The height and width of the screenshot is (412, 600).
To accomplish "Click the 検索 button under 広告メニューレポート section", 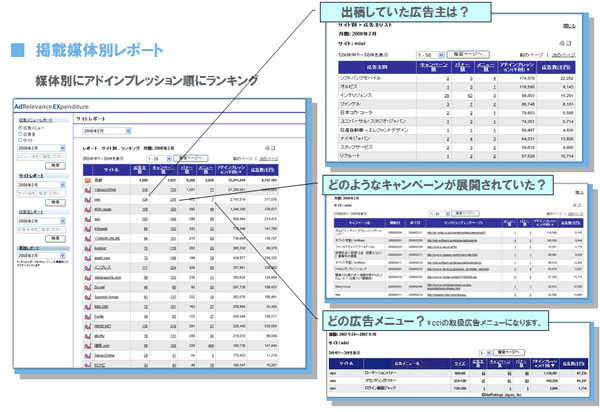I will 55,166.
